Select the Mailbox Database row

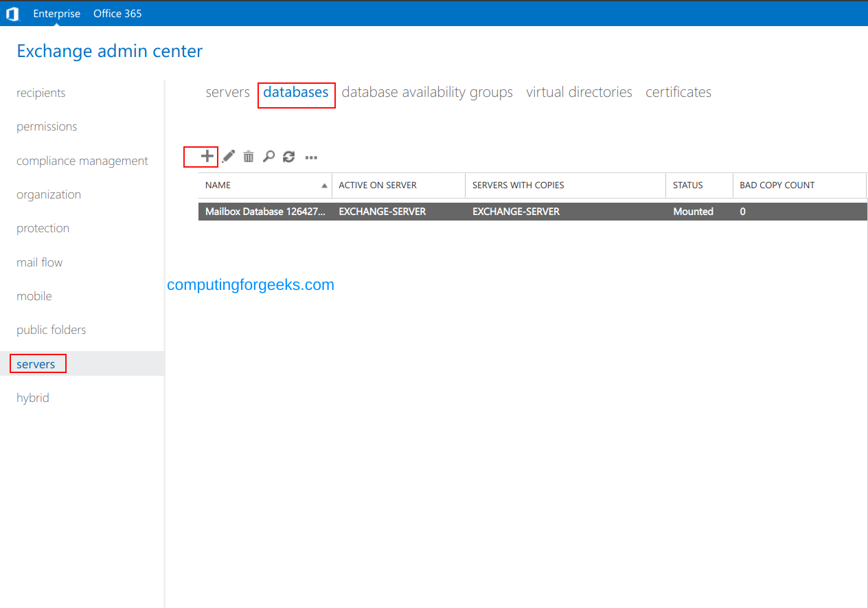pyautogui.click(x=412, y=211)
